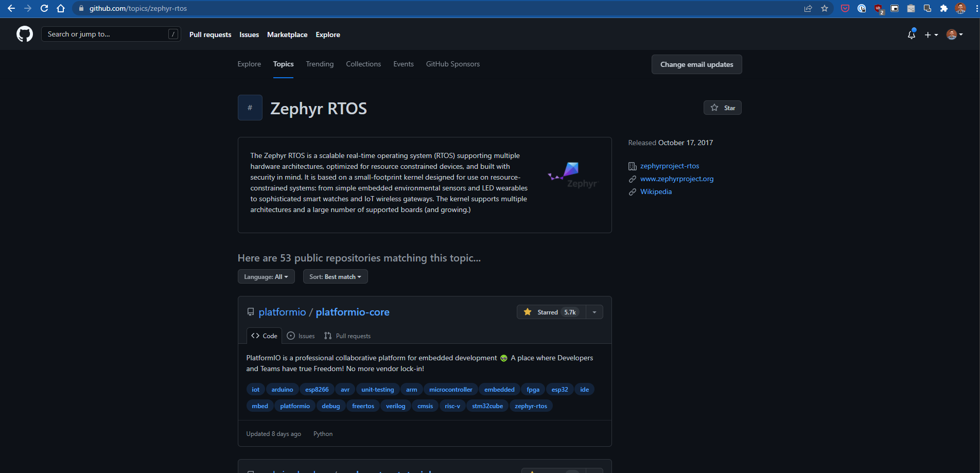Open notifications via the bell icon
The height and width of the screenshot is (473, 980).
click(911, 34)
